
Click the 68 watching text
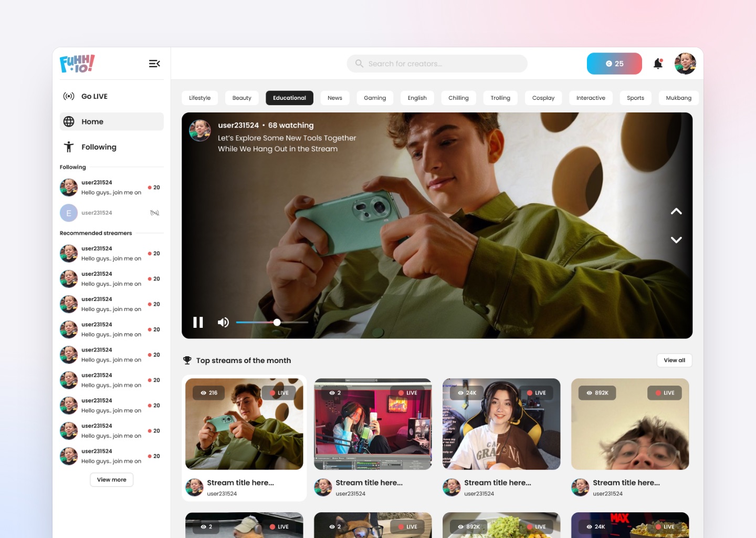pos(291,125)
